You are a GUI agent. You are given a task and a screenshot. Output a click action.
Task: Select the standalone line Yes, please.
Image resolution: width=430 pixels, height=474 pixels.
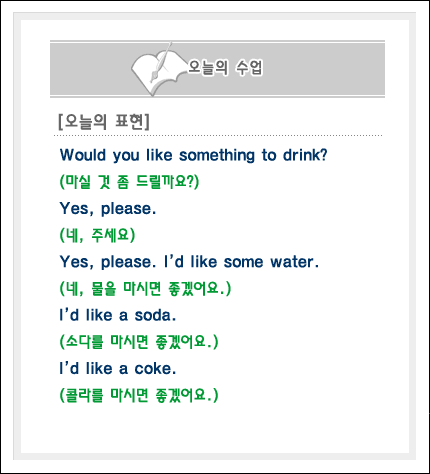click(108, 209)
